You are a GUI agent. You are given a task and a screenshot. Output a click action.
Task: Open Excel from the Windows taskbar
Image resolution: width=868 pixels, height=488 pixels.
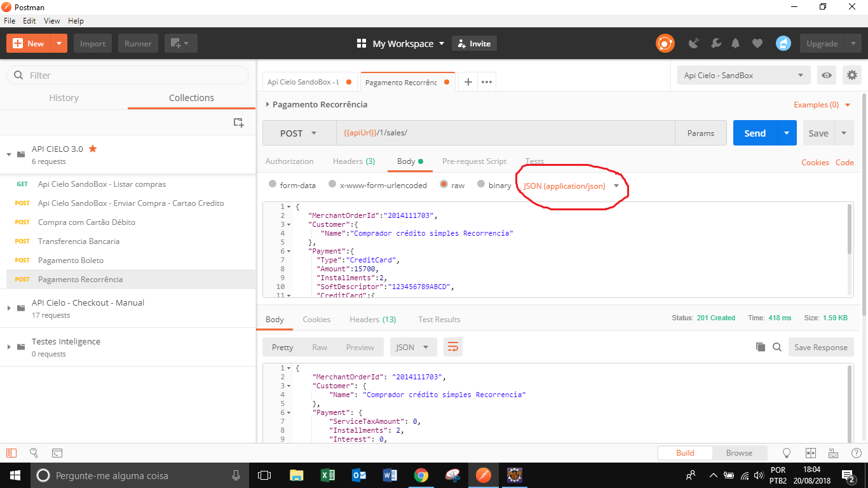tap(327, 475)
